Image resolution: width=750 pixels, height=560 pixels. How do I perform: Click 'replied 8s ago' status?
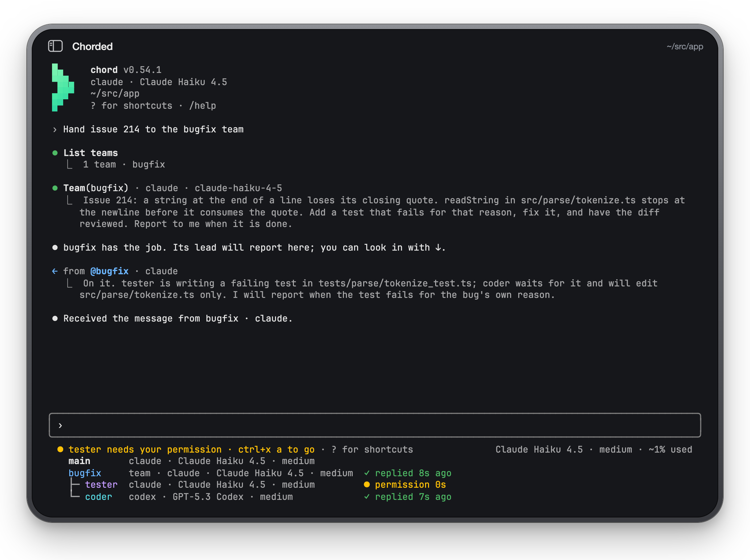[413, 473]
